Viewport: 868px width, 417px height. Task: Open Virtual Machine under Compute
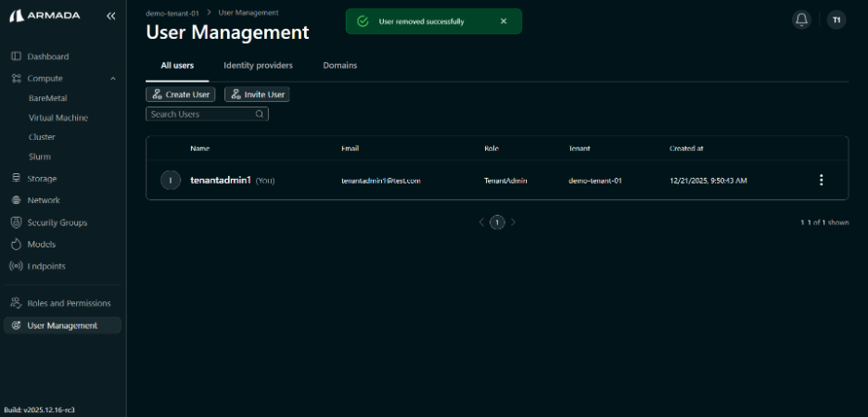57,118
